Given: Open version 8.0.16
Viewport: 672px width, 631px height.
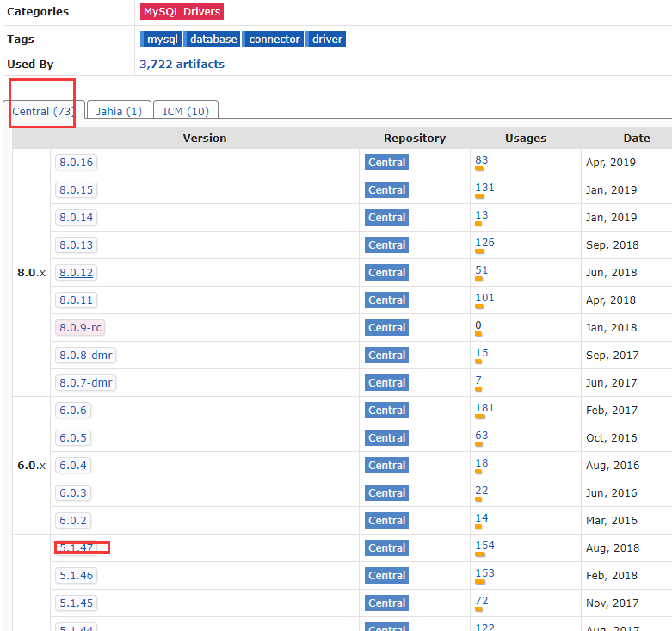Looking at the screenshot, I should coord(76,163).
